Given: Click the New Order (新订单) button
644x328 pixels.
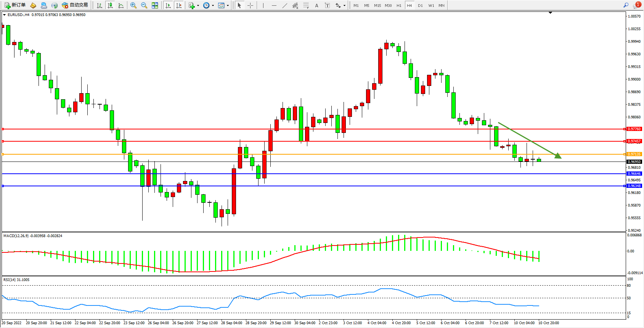Looking at the screenshot, I should coord(15,5).
